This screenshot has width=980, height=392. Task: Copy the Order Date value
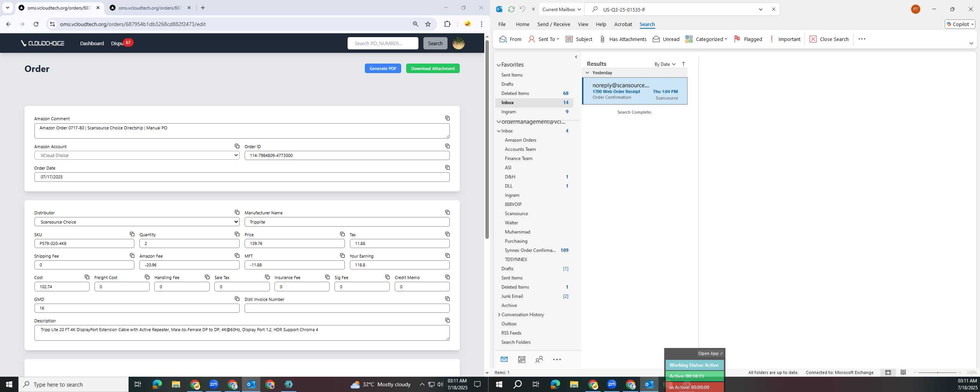pos(448,168)
